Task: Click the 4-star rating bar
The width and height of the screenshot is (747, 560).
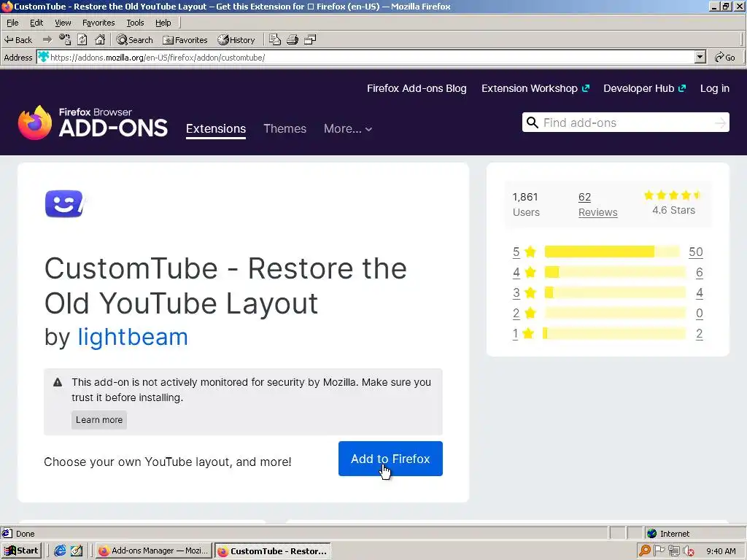Action: tap(614, 272)
